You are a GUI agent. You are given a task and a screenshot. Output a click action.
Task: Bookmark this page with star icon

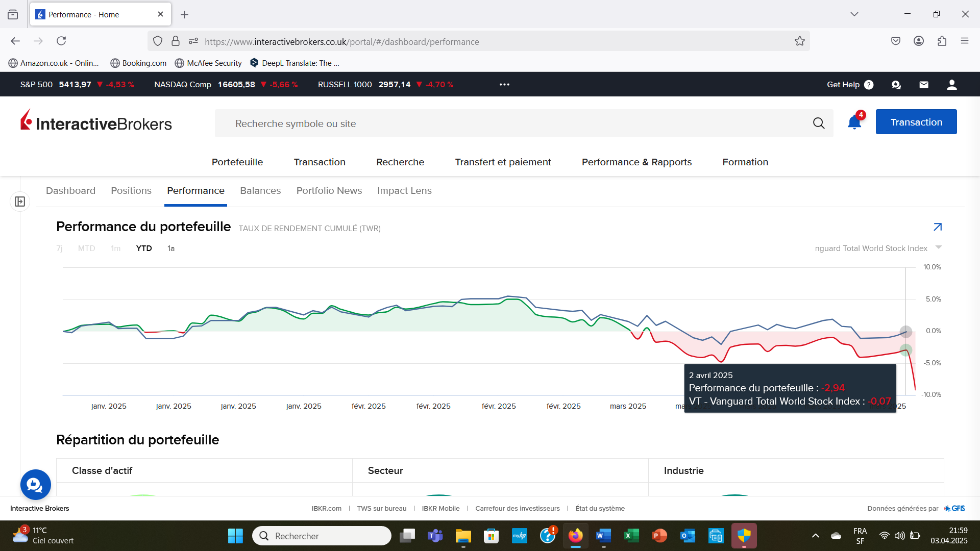pos(799,41)
